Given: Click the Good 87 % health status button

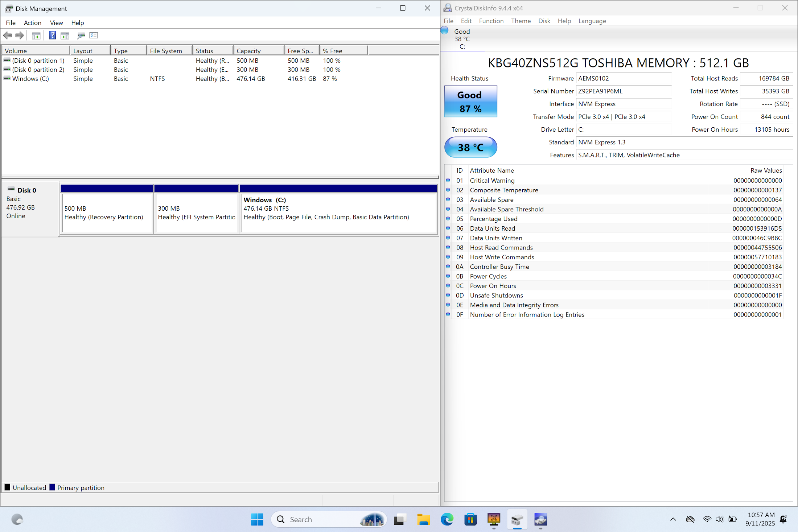Looking at the screenshot, I should tap(470, 101).
